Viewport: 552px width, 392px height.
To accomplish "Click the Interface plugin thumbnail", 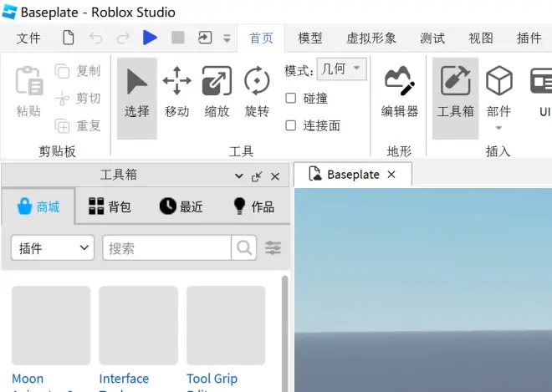I will pyautogui.click(x=138, y=325).
